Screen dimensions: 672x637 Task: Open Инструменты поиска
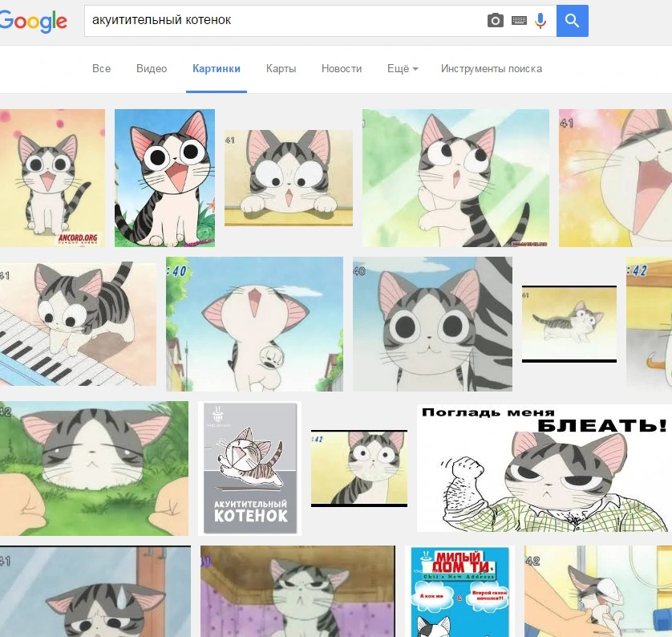coord(492,68)
